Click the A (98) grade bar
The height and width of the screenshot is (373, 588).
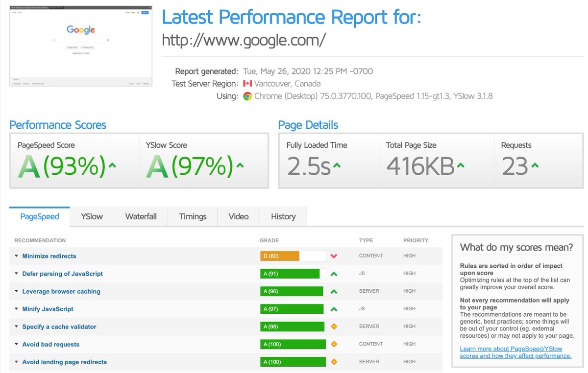tap(293, 326)
